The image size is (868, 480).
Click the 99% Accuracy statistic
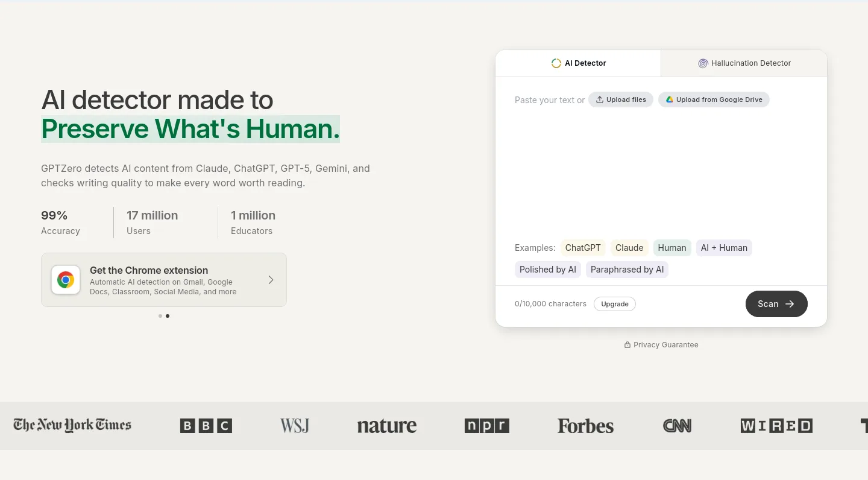click(60, 223)
